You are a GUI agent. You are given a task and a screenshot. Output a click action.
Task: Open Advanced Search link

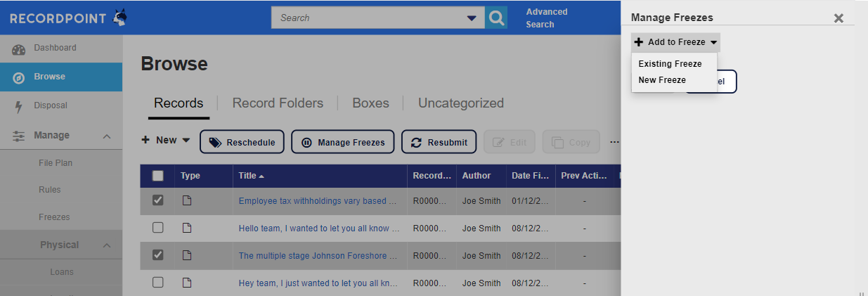pos(546,18)
